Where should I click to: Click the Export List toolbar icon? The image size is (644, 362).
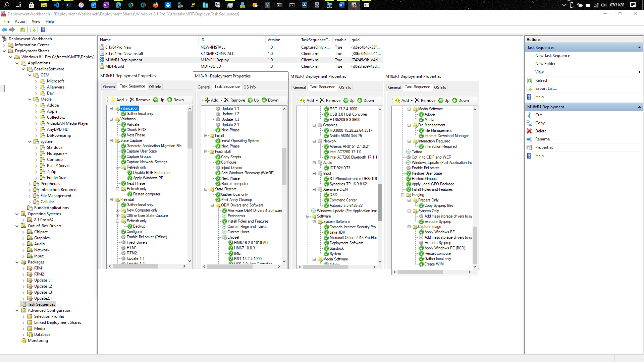33,29
